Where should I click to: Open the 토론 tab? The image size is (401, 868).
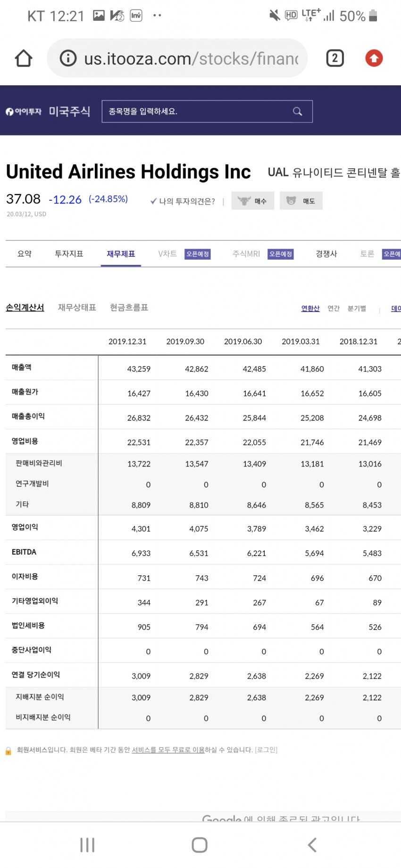pyautogui.click(x=367, y=254)
